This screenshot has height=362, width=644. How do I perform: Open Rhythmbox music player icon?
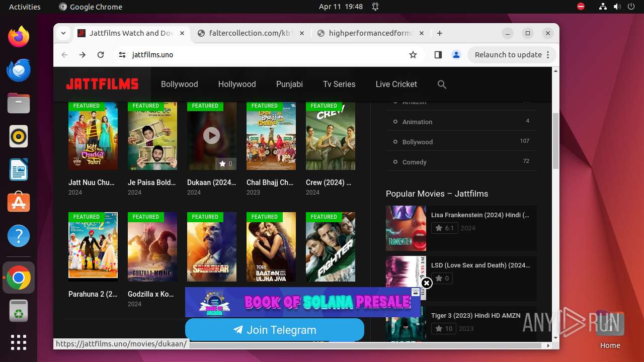pos(19,136)
